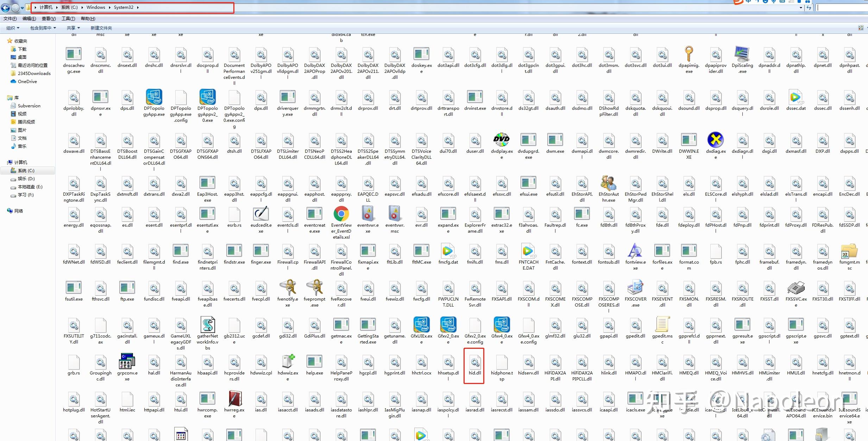This screenshot has width=868, height=441.
Task: Open 下载 in favorites sidebar
Action: (x=22, y=49)
